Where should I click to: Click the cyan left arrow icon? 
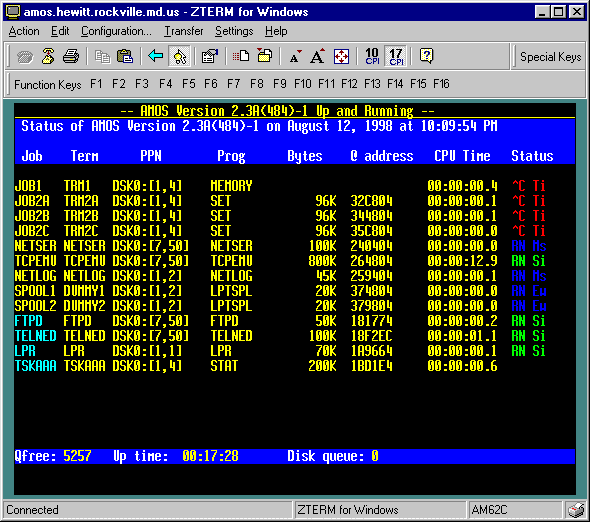pyautogui.click(x=155, y=56)
